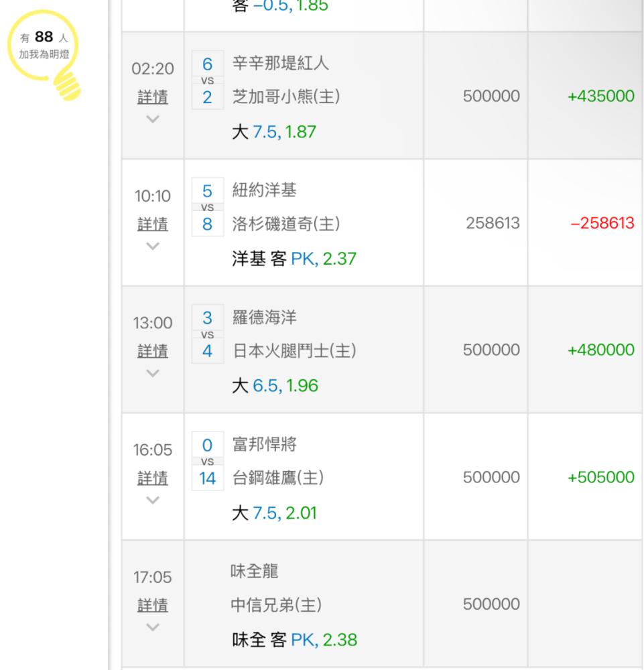The width and height of the screenshot is (644, 670).
Task: Click the 5 vs 8 score box
Action: click(x=207, y=208)
